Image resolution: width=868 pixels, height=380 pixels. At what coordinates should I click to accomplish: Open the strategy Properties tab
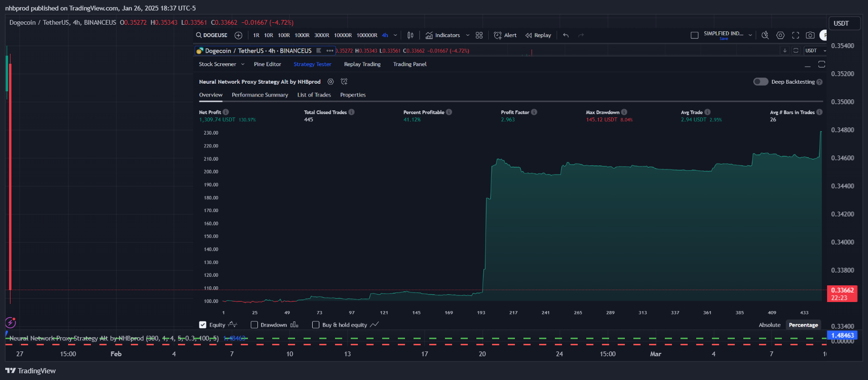point(353,95)
